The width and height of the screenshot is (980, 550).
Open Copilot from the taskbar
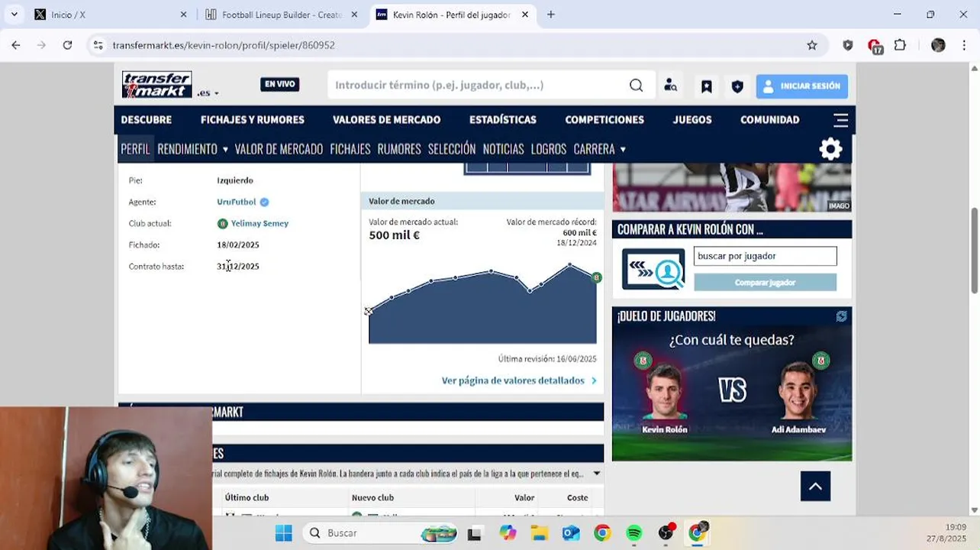(x=508, y=532)
